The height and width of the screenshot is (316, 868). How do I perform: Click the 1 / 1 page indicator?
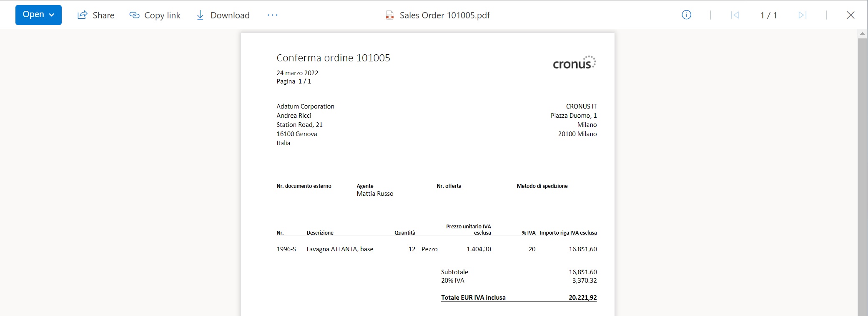[x=768, y=15]
